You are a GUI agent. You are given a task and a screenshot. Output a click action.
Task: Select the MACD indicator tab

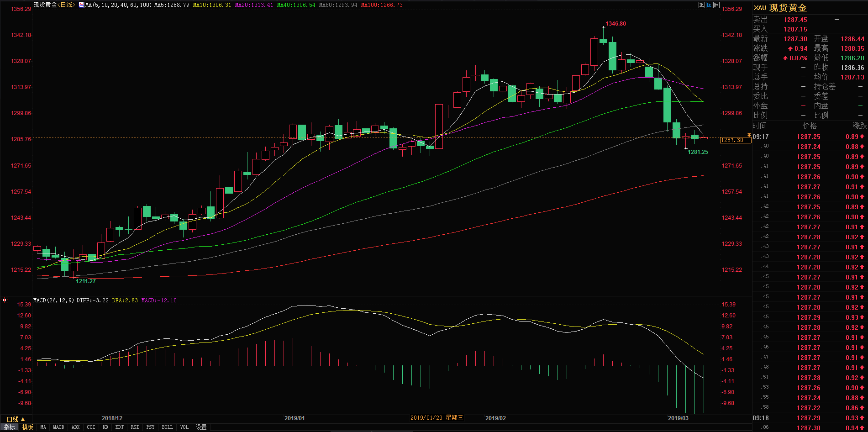59,427
